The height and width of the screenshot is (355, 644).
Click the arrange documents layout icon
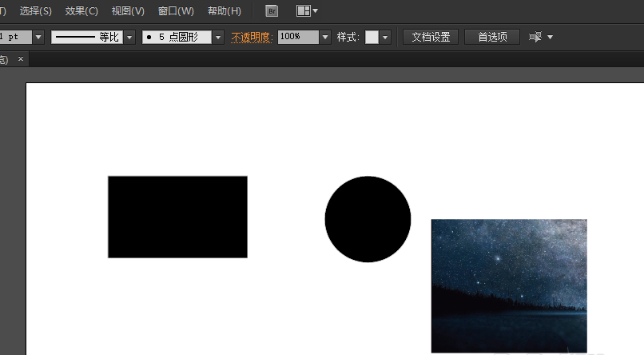[303, 11]
